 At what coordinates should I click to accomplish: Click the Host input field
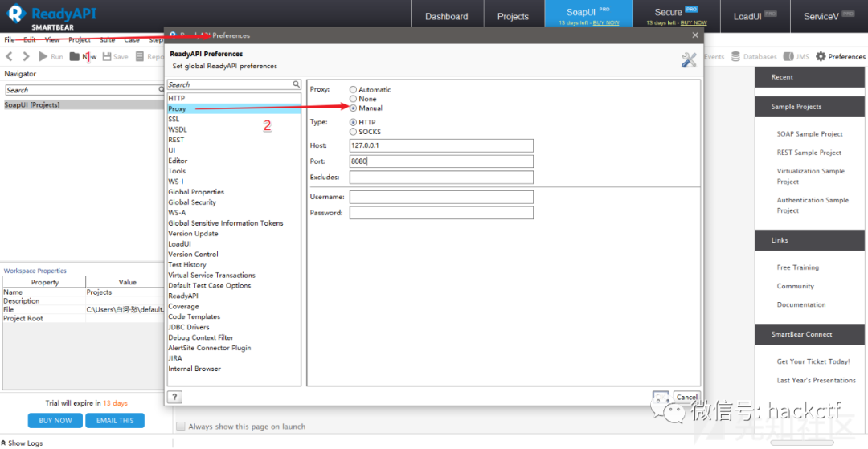[x=441, y=145]
